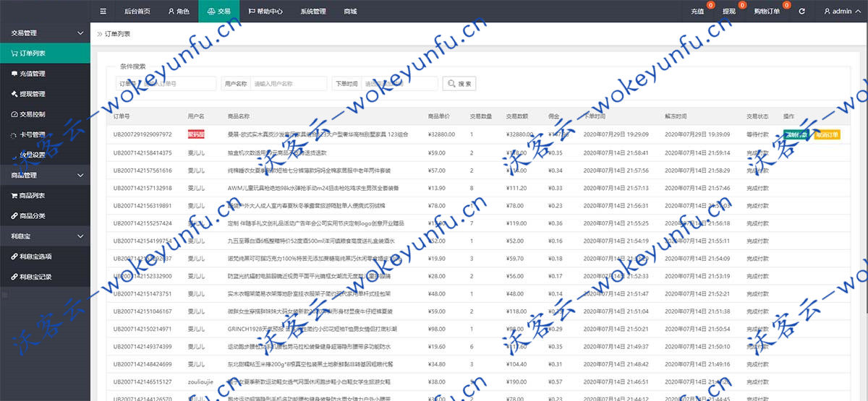Open 提现管理 with the gavel icon

[x=45, y=94]
